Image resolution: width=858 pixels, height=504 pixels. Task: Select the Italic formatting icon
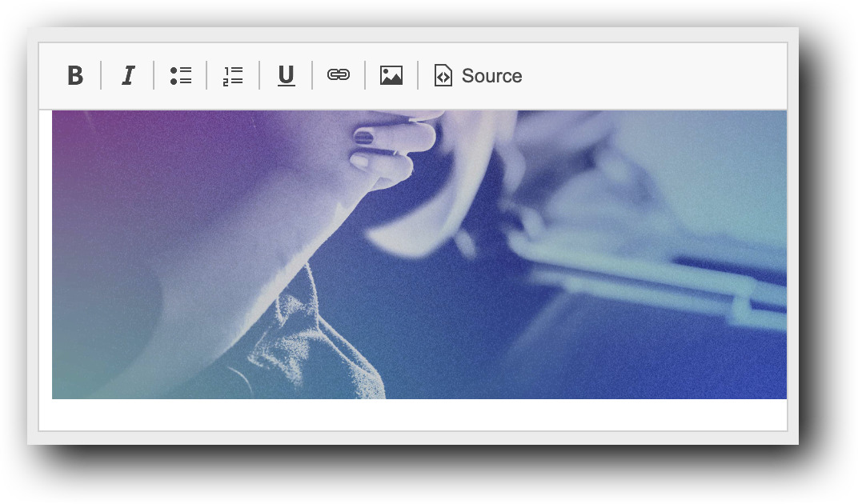point(127,75)
